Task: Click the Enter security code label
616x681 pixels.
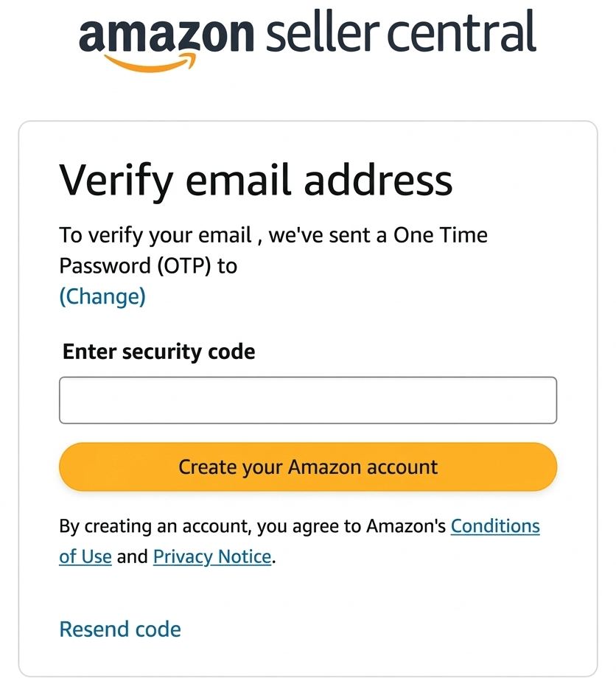Action: click(x=158, y=352)
